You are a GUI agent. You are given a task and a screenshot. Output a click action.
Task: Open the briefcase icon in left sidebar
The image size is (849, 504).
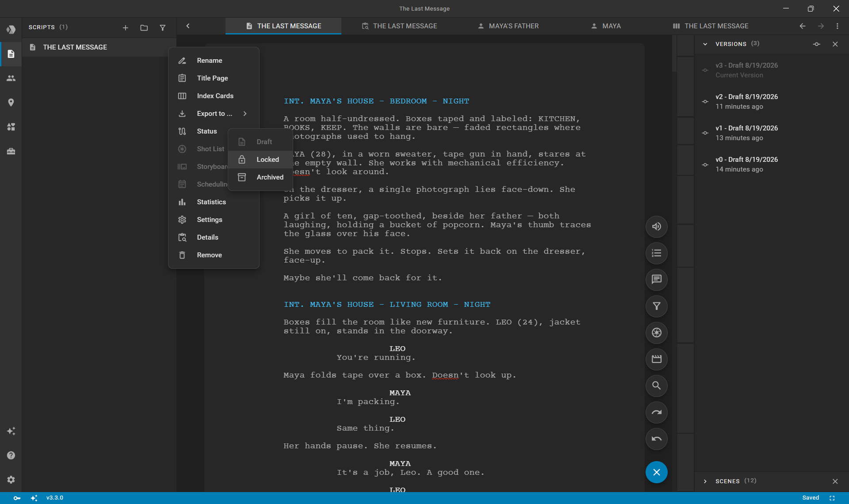pos(11,151)
